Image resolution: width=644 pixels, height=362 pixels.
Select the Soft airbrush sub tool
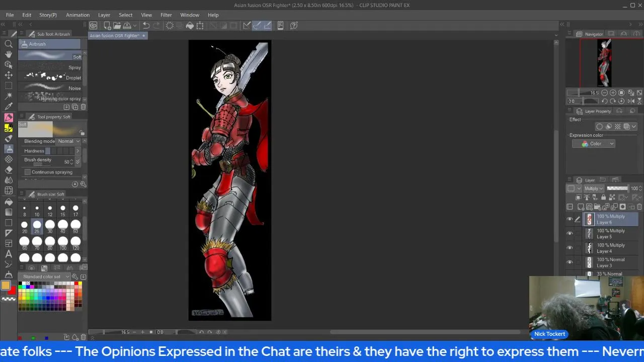[50, 55]
